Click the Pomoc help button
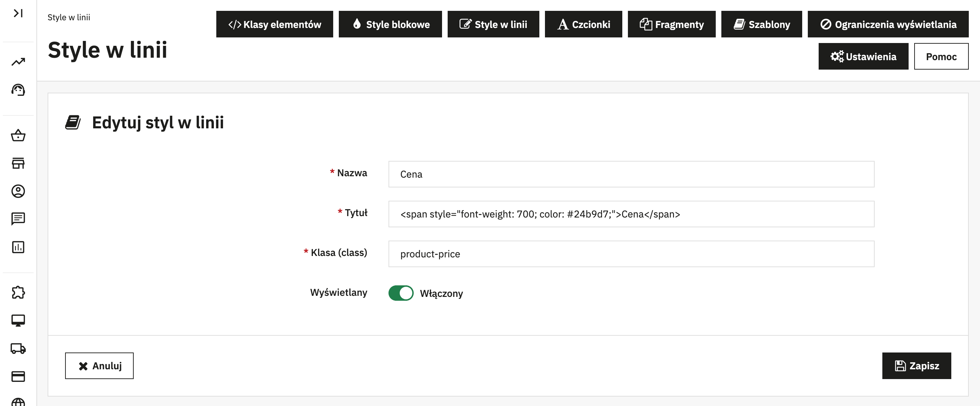The width and height of the screenshot is (980, 406). [x=941, y=57]
